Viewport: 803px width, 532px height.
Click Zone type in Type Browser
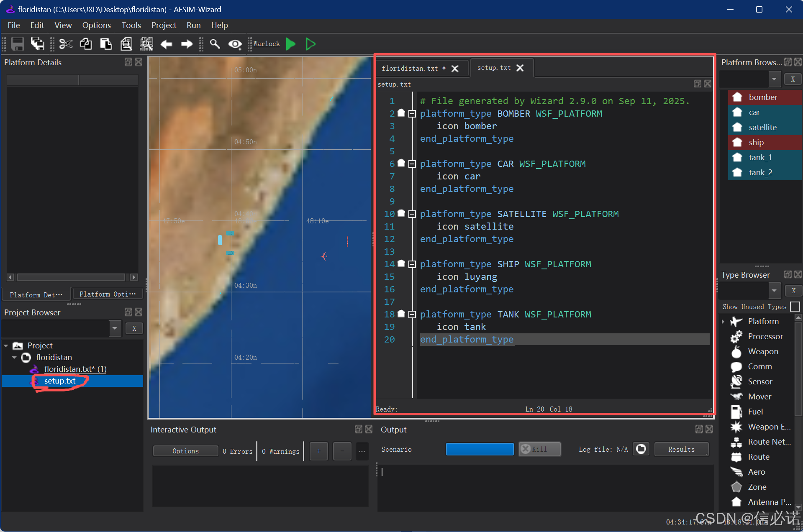click(x=757, y=487)
